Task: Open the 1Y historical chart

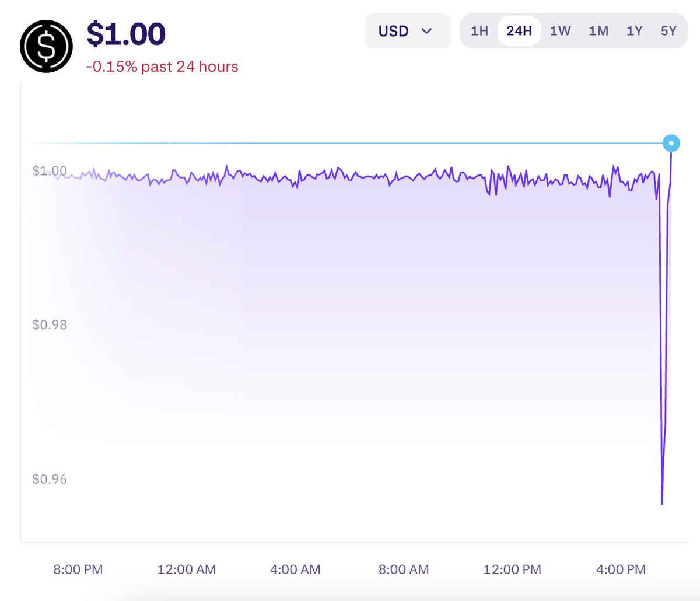Action: pos(635,32)
